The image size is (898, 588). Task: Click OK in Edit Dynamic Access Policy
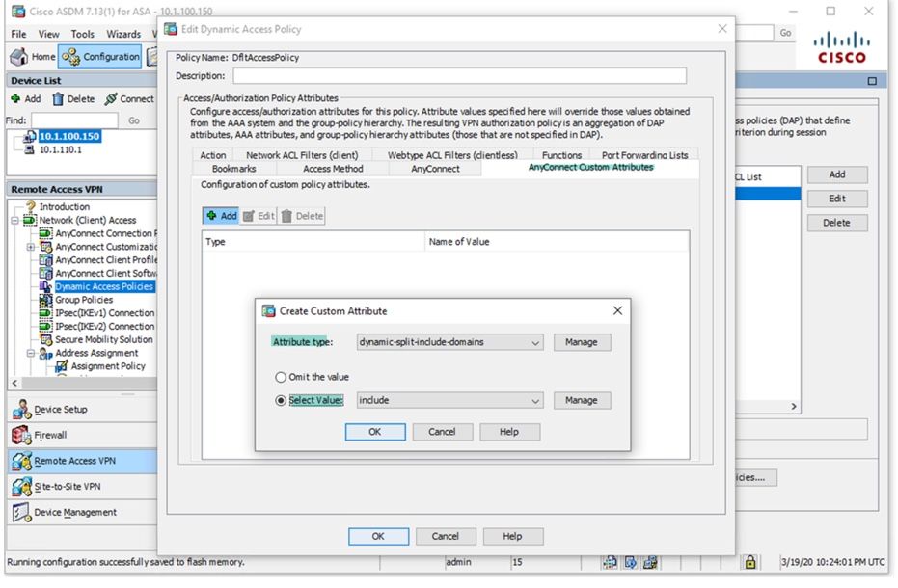tap(378, 537)
